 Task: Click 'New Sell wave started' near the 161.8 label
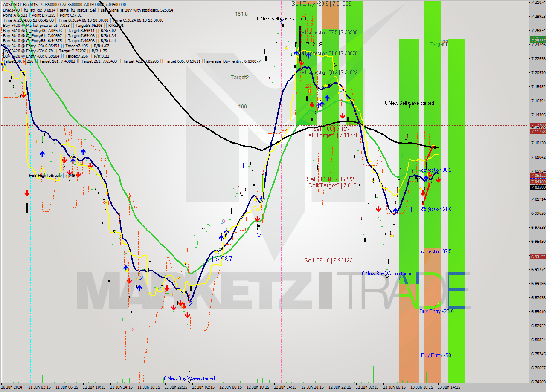(282, 19)
